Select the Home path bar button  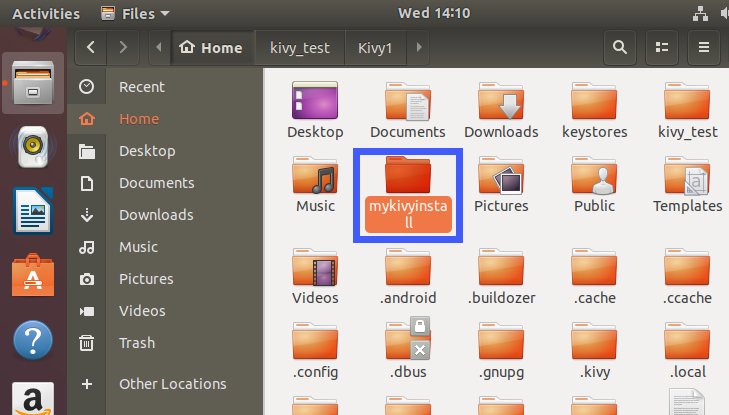tap(212, 47)
